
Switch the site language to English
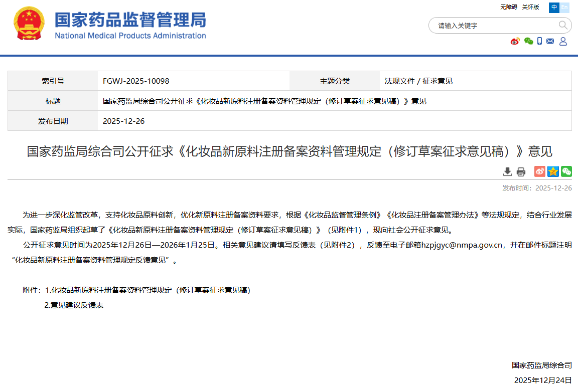(x=564, y=8)
